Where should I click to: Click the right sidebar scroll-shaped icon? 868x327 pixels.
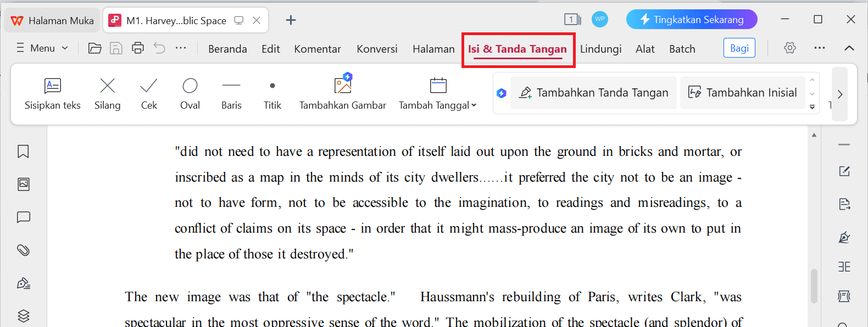coord(844,296)
